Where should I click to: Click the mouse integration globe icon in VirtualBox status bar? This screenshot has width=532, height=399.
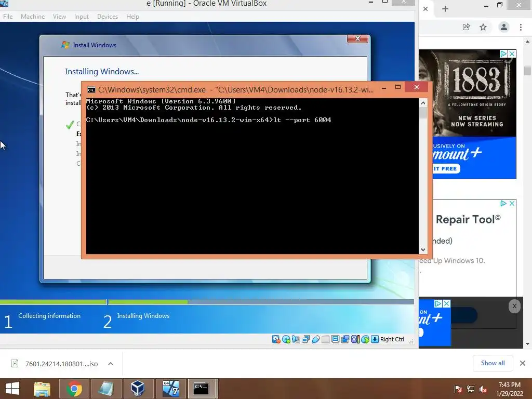coord(365,339)
